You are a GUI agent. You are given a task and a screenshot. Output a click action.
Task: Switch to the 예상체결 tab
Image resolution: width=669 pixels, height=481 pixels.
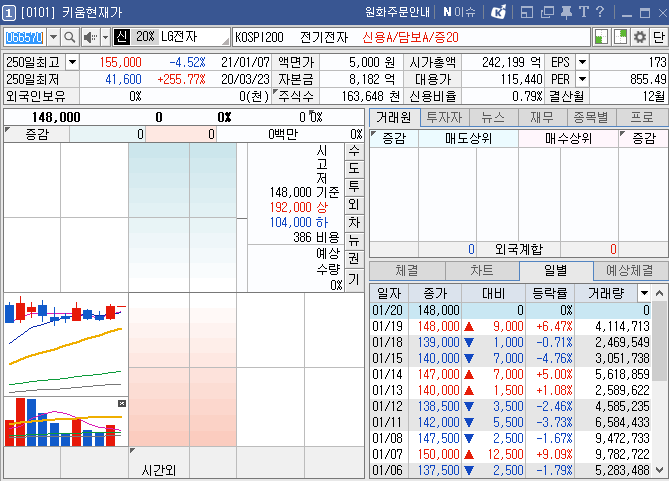(x=630, y=270)
